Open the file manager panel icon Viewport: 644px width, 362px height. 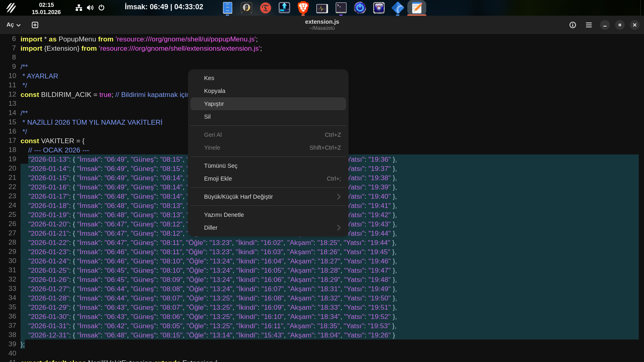coord(227,8)
